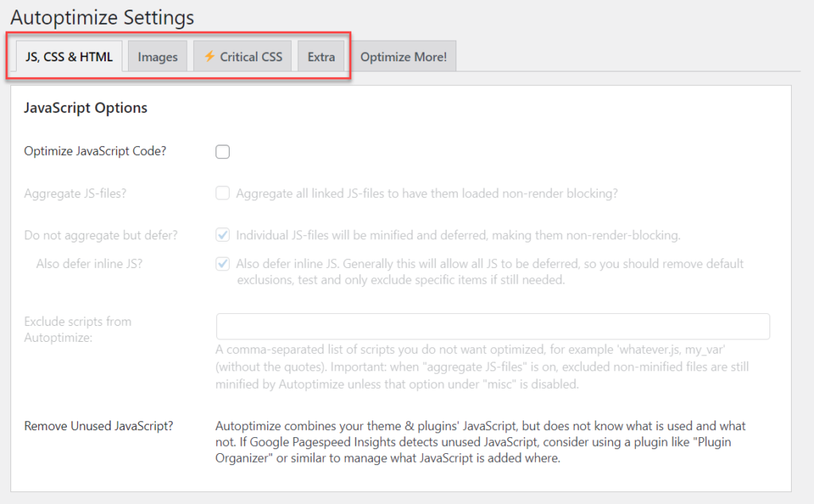Uncheck the Do not aggregate but defer checkbox

(223, 235)
